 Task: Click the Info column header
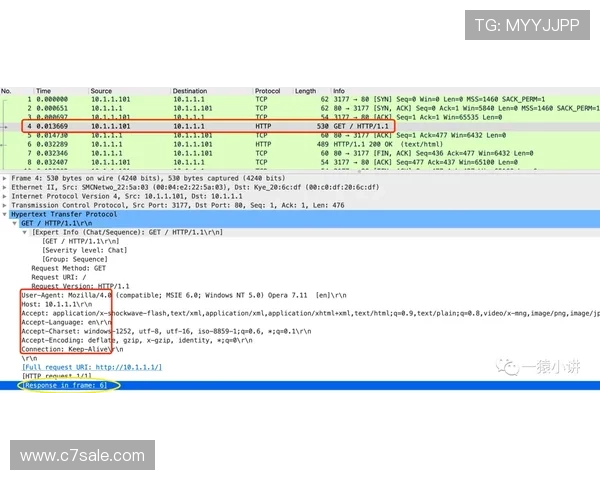point(339,91)
